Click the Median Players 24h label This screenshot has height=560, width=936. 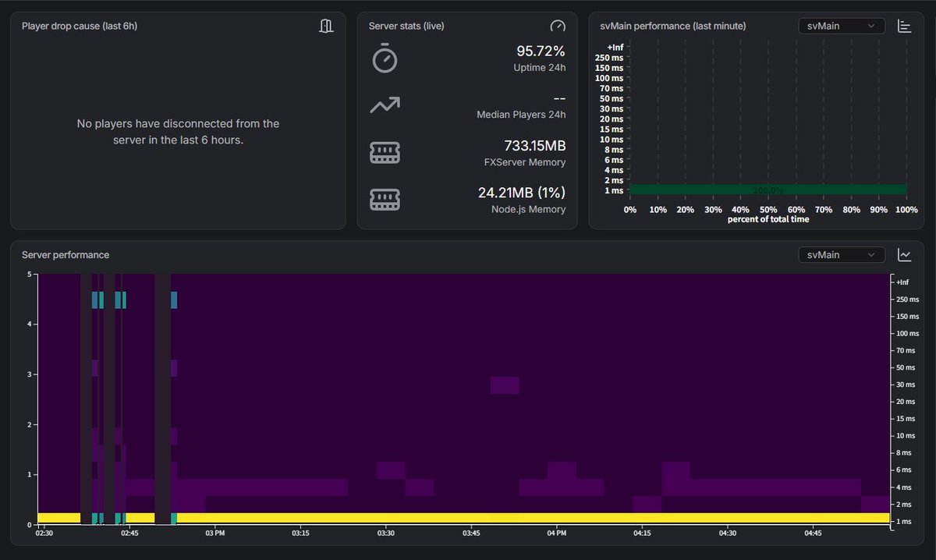click(x=521, y=115)
